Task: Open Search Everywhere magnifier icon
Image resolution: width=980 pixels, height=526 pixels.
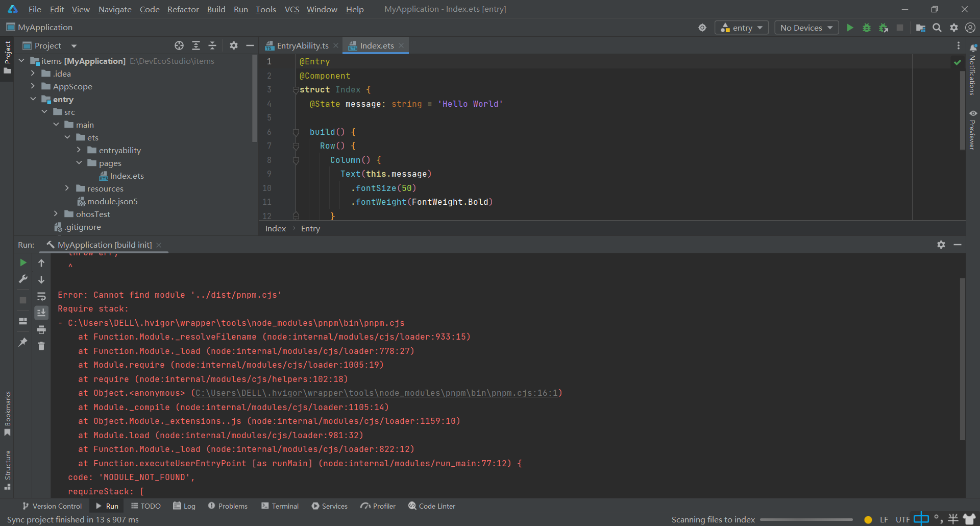Action: [x=937, y=28]
